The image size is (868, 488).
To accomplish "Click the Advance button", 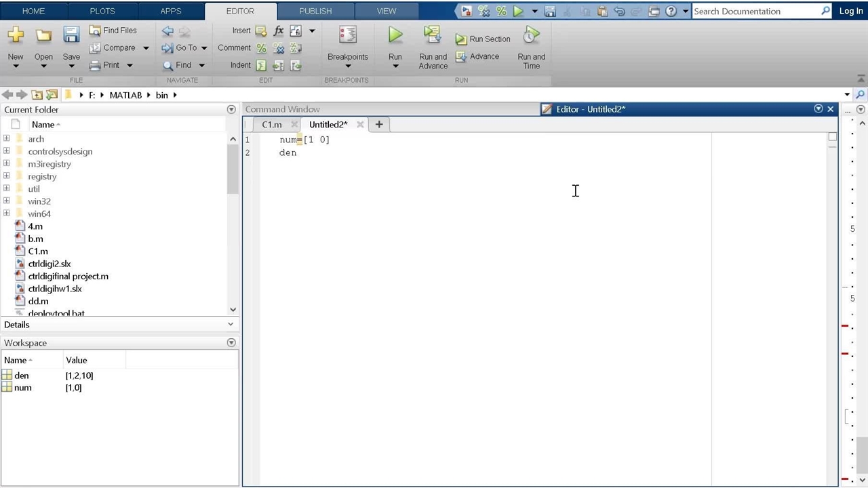I will (x=477, y=57).
